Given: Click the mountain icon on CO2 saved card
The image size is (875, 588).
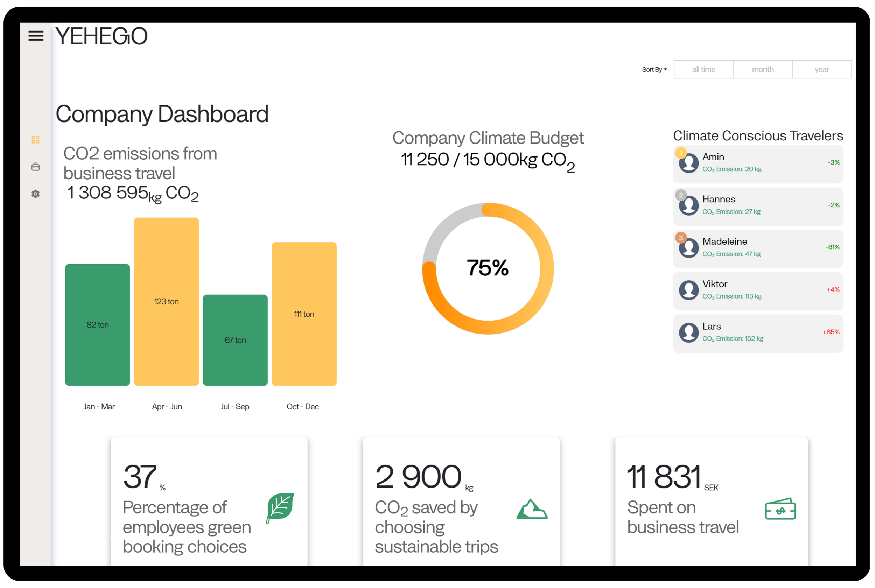Looking at the screenshot, I should 532,509.
